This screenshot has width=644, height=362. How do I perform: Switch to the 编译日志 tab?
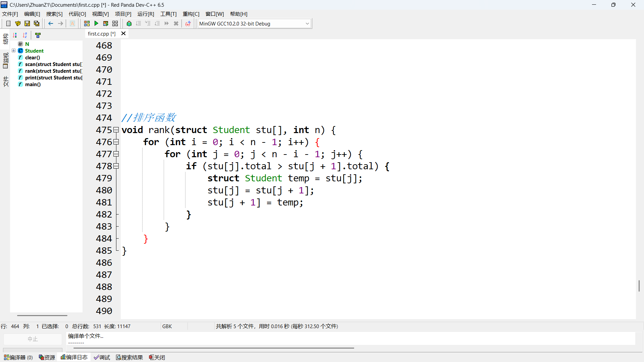coord(74,357)
